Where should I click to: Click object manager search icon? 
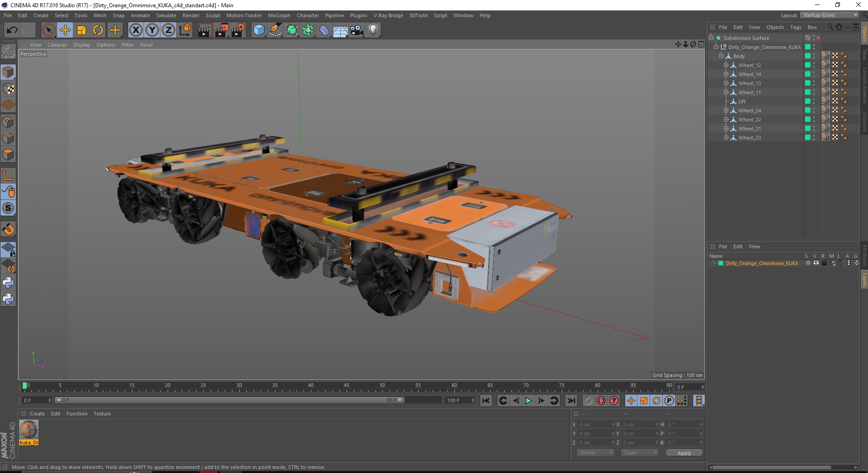[830, 27]
